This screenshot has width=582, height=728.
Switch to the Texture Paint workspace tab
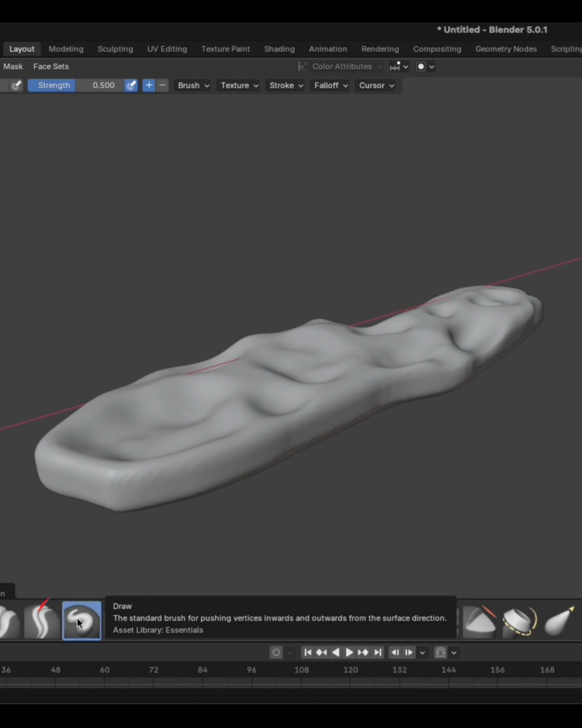pyautogui.click(x=226, y=49)
